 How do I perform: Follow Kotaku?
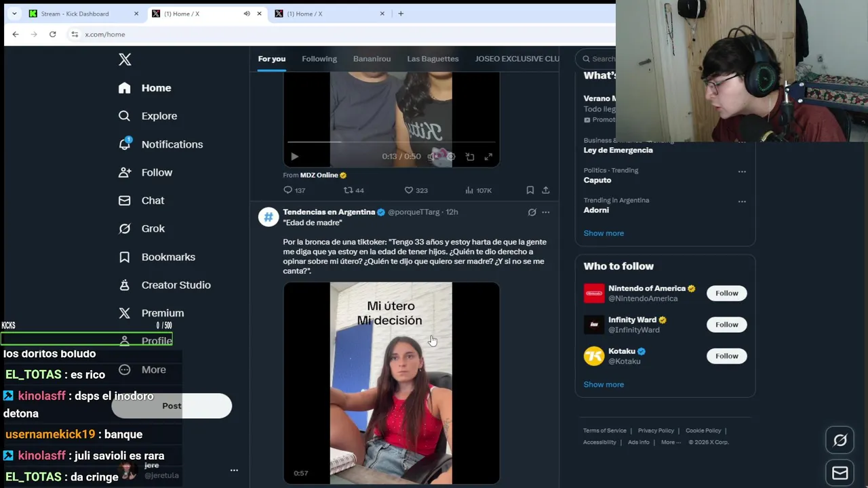pyautogui.click(x=726, y=356)
